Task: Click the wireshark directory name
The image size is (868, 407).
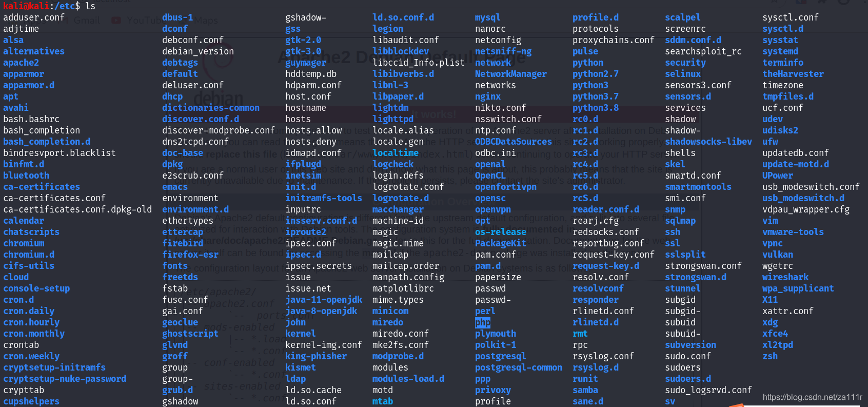Action: pyautogui.click(x=785, y=277)
